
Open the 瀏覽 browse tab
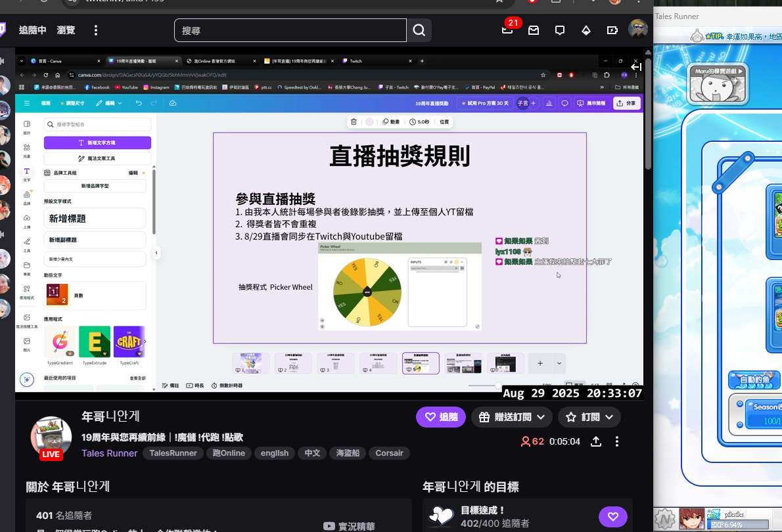click(x=66, y=30)
